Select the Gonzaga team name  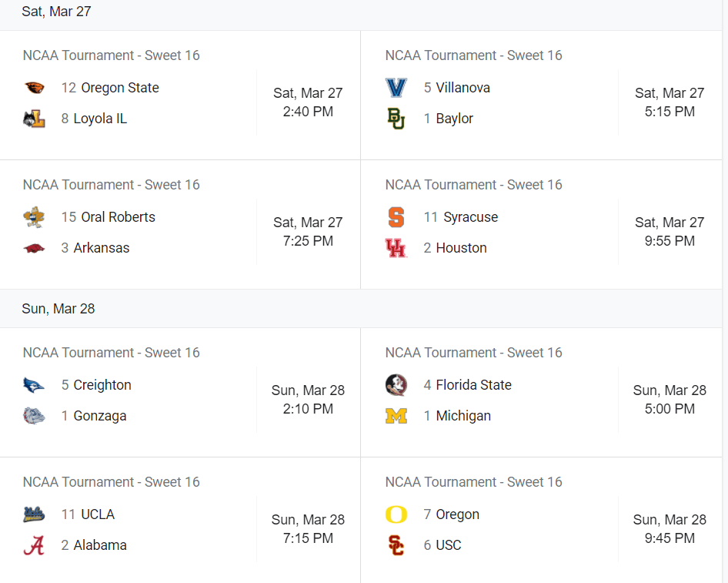pos(100,416)
